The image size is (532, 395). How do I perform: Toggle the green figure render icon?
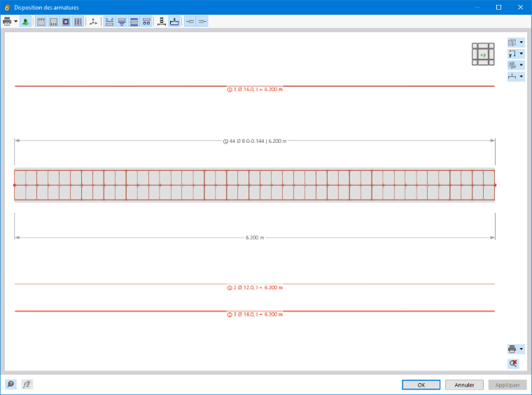[x=25, y=22]
